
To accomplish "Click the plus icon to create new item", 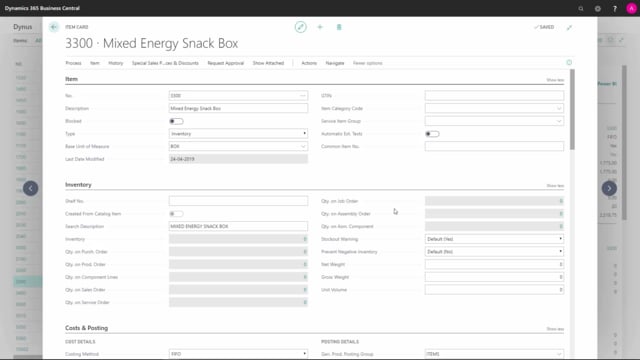I will 320,27.
